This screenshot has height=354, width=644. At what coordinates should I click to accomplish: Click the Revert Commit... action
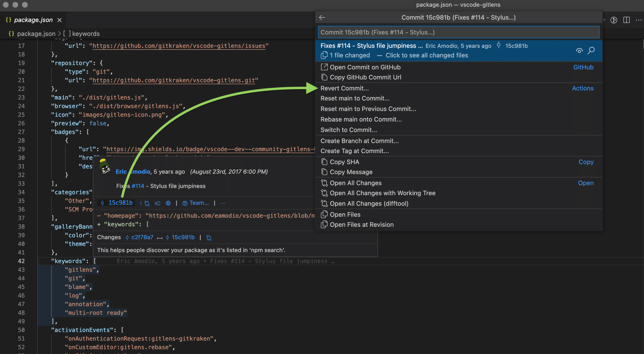344,88
